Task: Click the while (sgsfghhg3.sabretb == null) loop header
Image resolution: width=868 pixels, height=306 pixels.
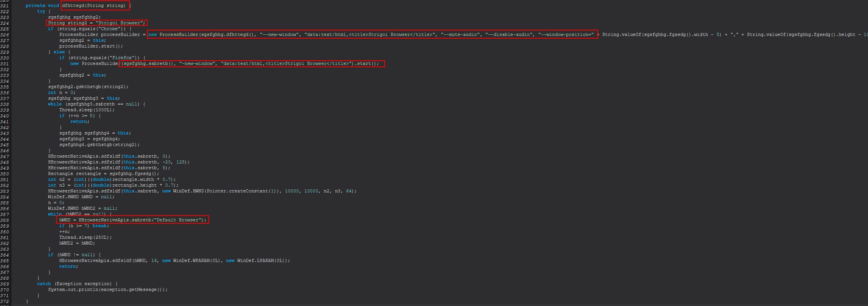Action: pyautogui.click(x=97, y=104)
